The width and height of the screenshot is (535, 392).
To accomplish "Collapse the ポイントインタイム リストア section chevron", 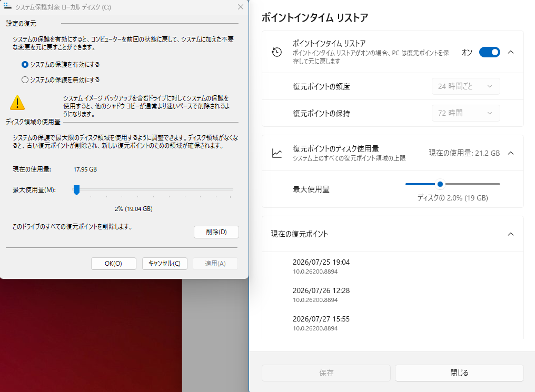I will tap(511, 52).
